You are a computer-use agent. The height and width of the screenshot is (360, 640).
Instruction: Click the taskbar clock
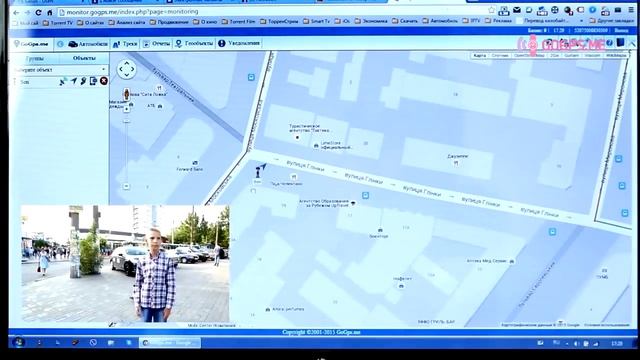click(617, 344)
